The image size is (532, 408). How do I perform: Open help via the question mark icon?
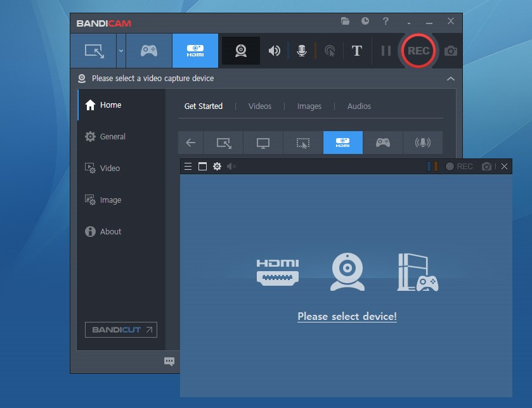tap(386, 21)
